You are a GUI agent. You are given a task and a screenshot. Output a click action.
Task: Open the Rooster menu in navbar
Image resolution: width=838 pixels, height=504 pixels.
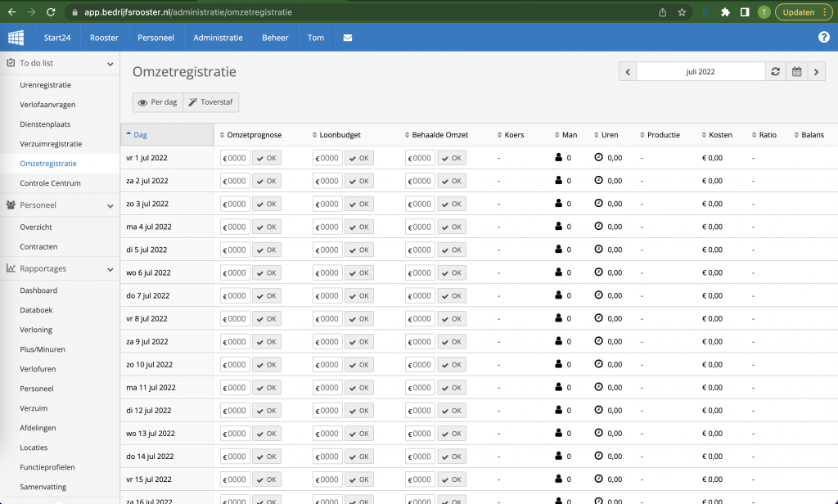(104, 38)
